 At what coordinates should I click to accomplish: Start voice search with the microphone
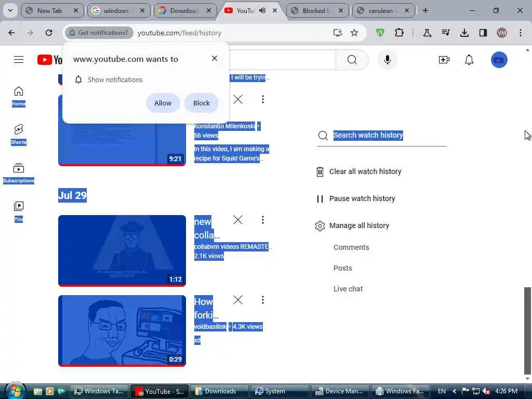388,60
